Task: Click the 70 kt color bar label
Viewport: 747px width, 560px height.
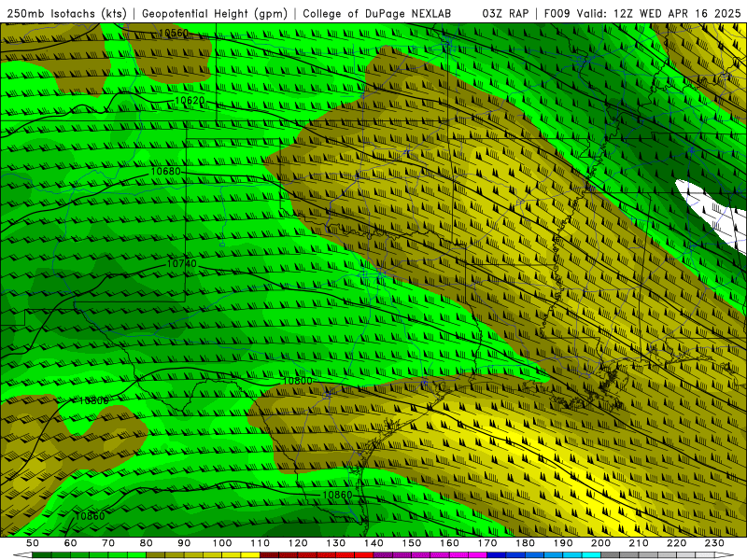Action: tap(108, 543)
